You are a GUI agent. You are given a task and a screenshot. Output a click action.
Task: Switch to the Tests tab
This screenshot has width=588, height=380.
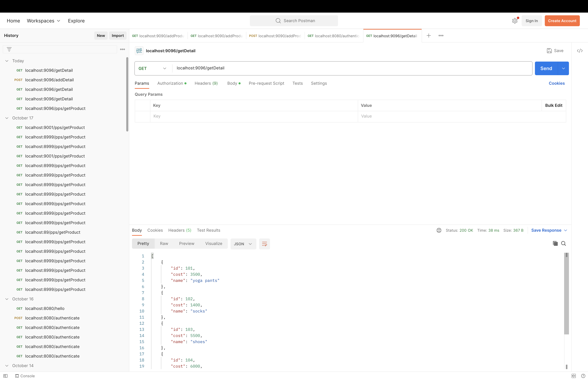pos(298,83)
